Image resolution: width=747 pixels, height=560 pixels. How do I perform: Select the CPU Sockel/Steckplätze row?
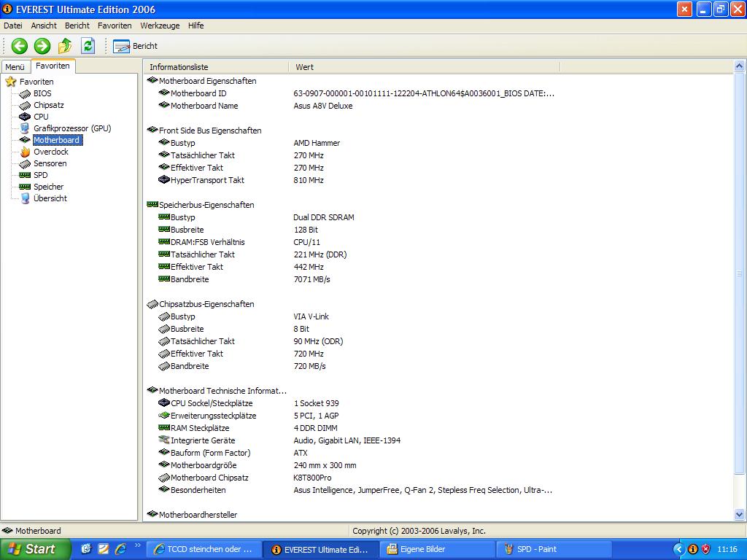pos(249,403)
